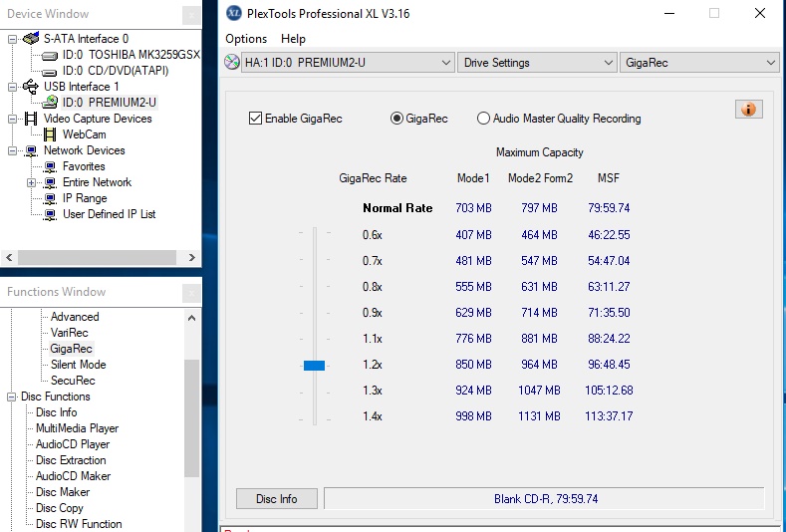Open the Help menu
786x532 pixels.
tap(293, 39)
